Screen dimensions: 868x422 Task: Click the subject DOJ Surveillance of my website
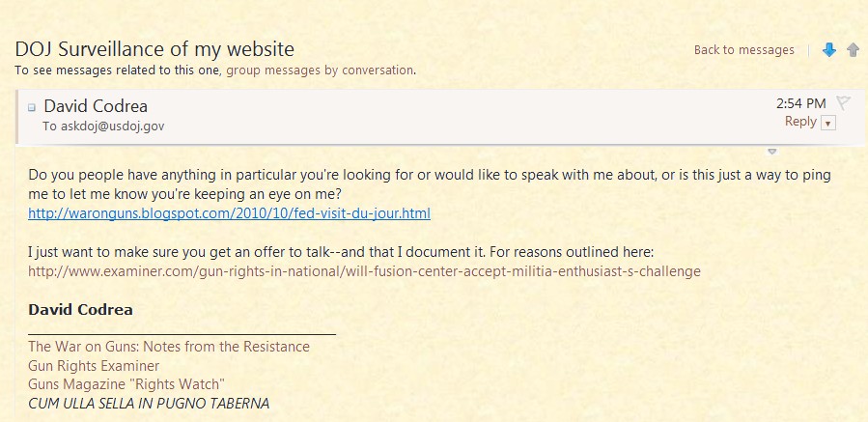[x=154, y=49]
